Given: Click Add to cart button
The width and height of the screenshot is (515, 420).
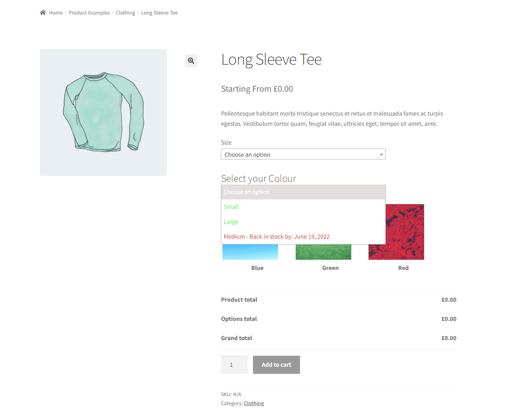Looking at the screenshot, I should [x=276, y=365].
